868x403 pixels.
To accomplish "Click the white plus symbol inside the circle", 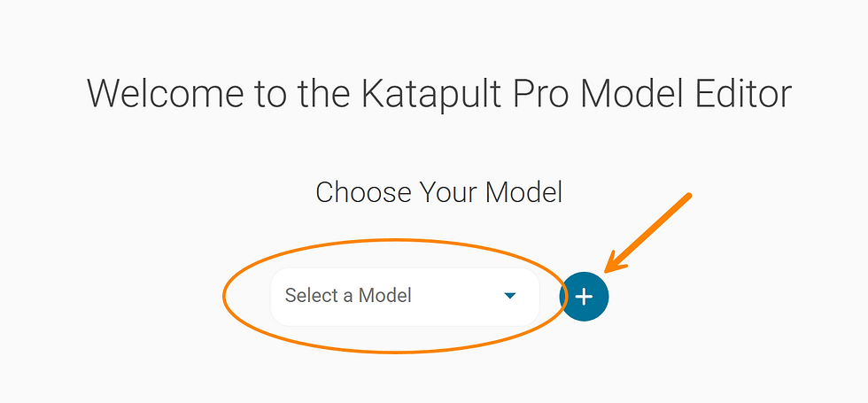I will pyautogui.click(x=584, y=297).
